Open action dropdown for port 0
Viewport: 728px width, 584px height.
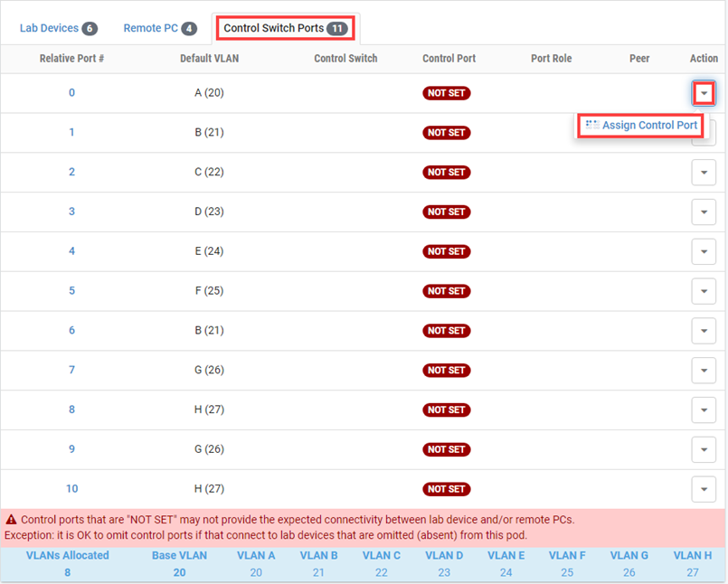click(704, 93)
